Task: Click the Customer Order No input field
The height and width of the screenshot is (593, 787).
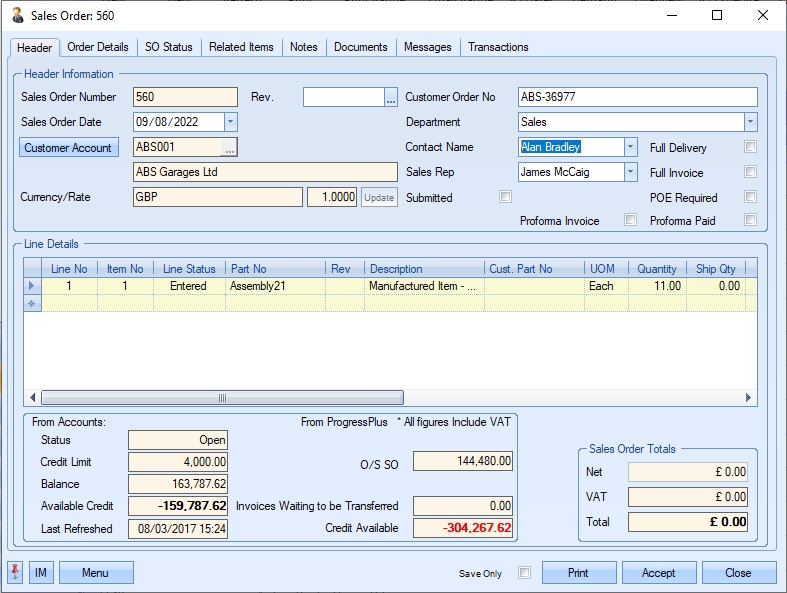Action: [637, 97]
